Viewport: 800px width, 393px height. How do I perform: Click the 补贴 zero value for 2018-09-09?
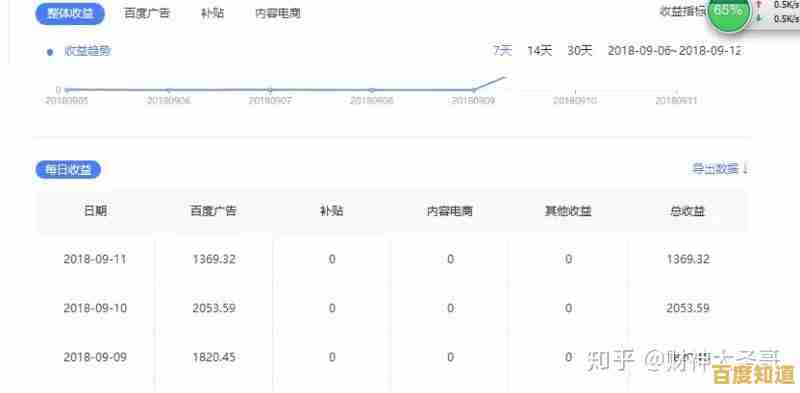(332, 357)
